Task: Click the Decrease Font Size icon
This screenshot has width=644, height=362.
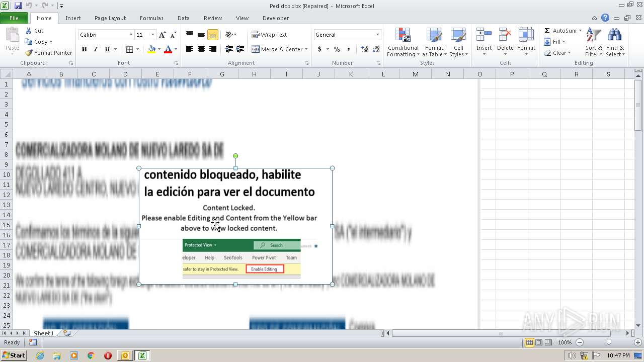Action: tap(173, 35)
